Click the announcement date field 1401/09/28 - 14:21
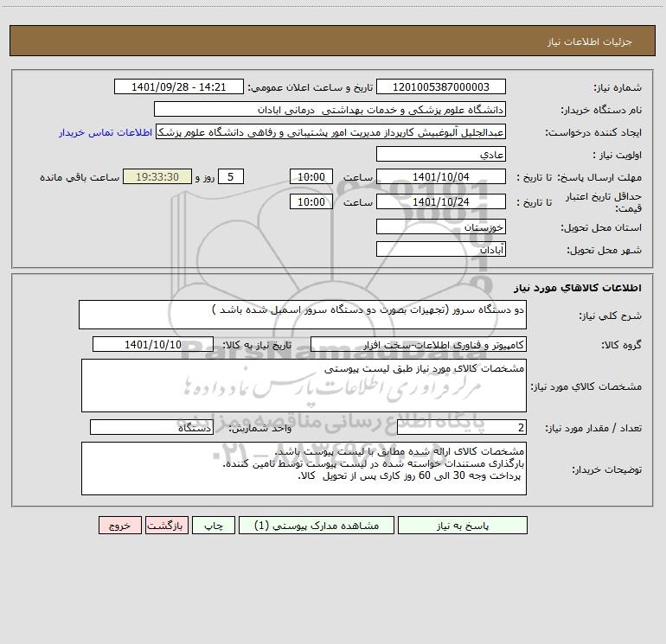 coord(179,86)
